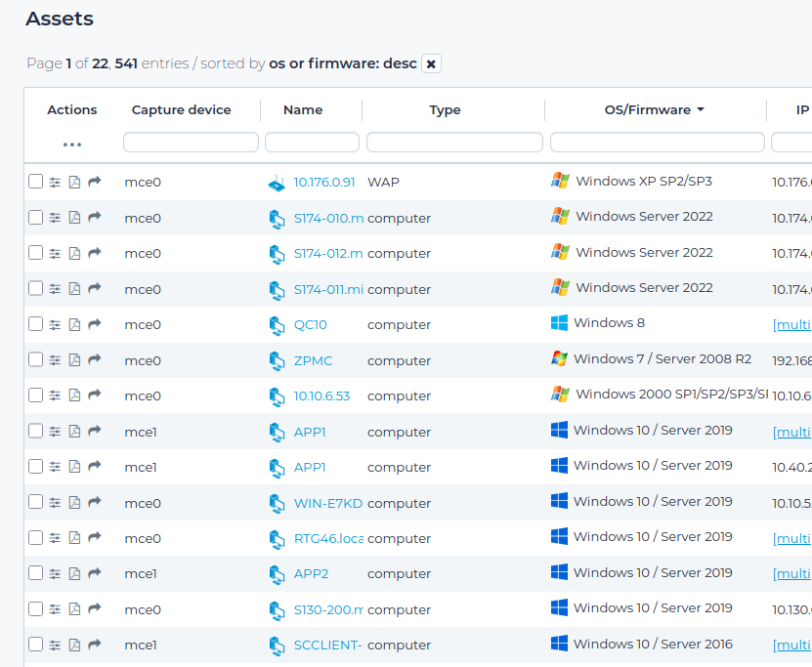Screen dimensions: 812x667
Task: Open settings sliders icon for SCCLIENT- row
Action: pyautogui.click(x=55, y=645)
